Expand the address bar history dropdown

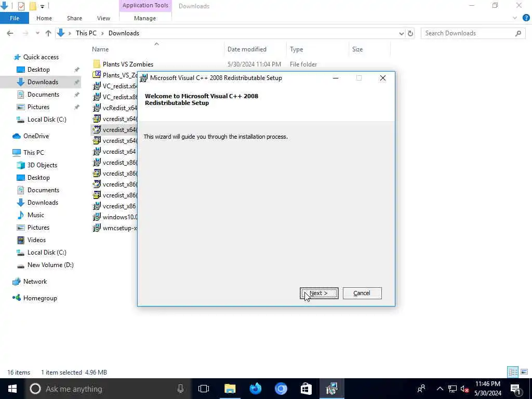click(402, 33)
